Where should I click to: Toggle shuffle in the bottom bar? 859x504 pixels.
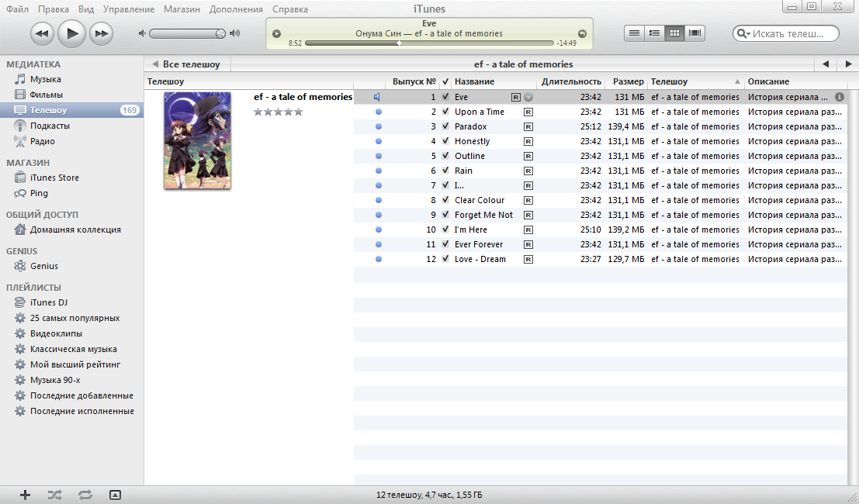click(55, 495)
